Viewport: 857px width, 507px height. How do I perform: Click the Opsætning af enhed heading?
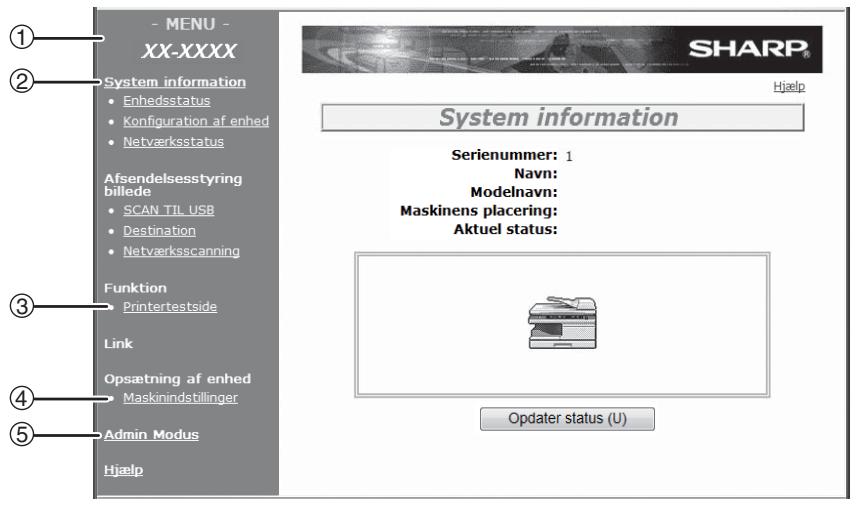tap(178, 379)
